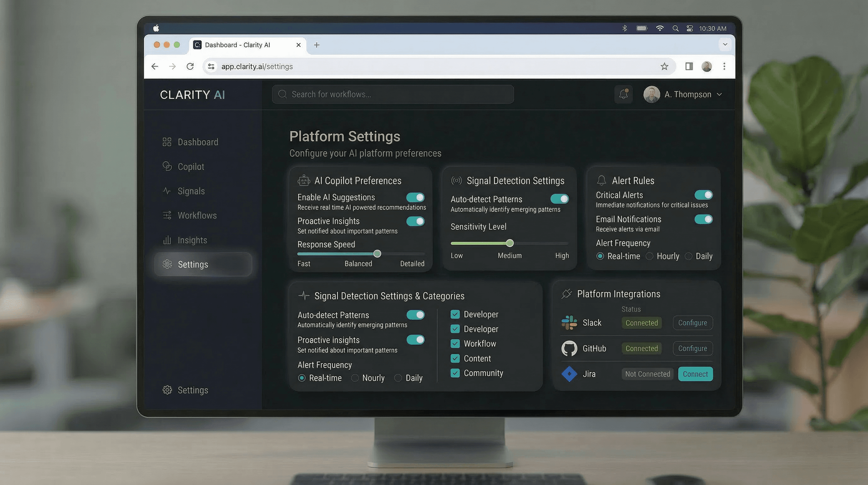
Task: Click site info icon in address bar
Action: click(211, 66)
